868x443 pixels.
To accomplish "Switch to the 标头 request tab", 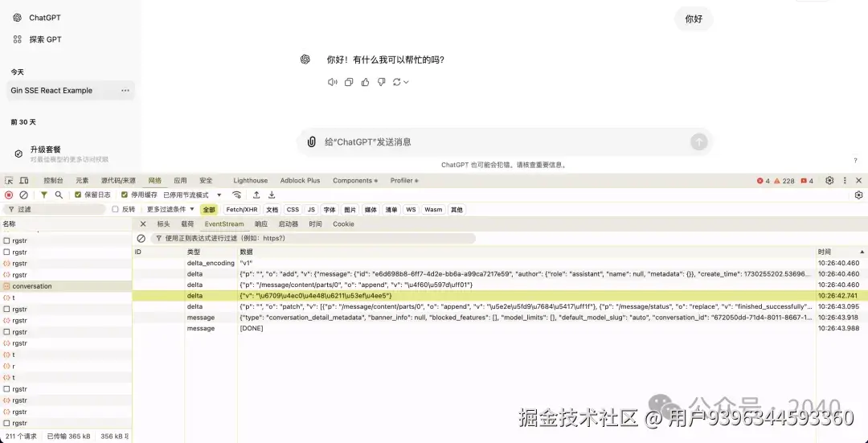I will click(x=163, y=224).
